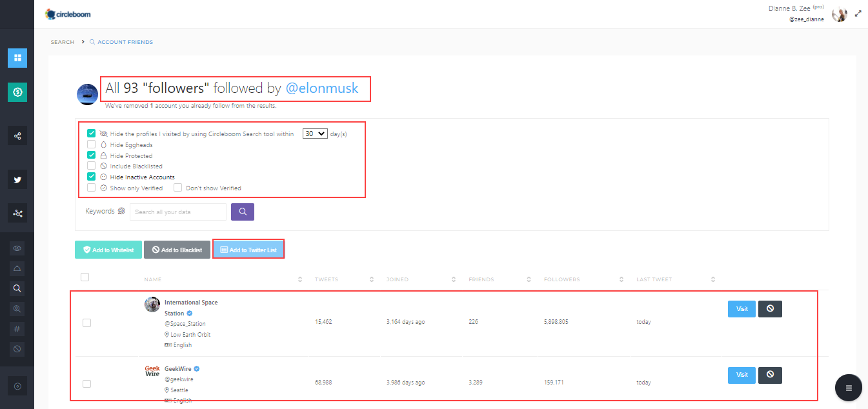Click the user profile avatar in header
This screenshot has height=409, width=868.
point(839,14)
